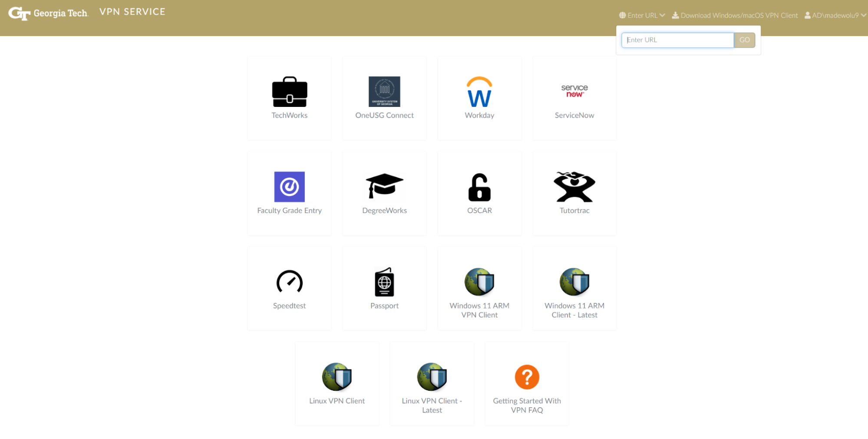This screenshot has width=868, height=439.
Task: Click the "Windows 11 ARM VPN Client" label
Action: pos(479,310)
